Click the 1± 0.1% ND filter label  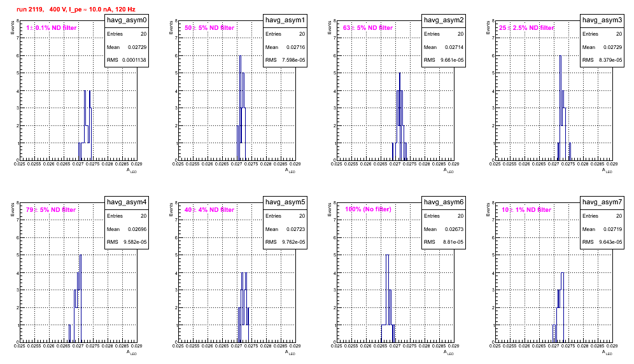[x=52, y=28]
